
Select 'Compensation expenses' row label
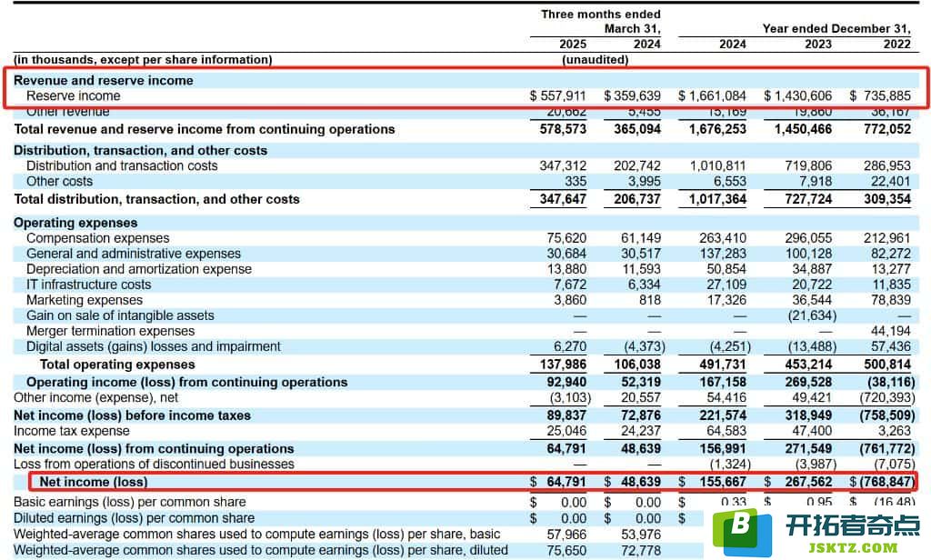pos(98,238)
